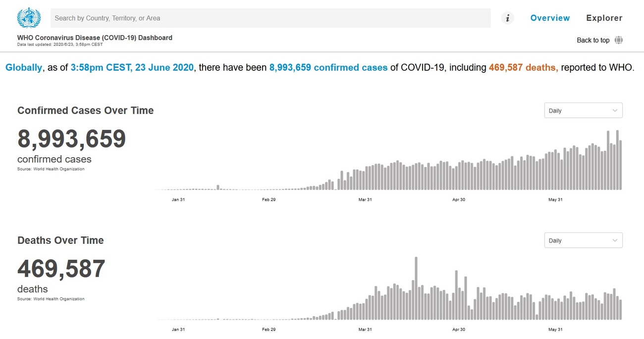Viewport: 644px width, 339px height.
Task: Click the small February spike in Confirmed Cases chart
Action: (x=218, y=187)
